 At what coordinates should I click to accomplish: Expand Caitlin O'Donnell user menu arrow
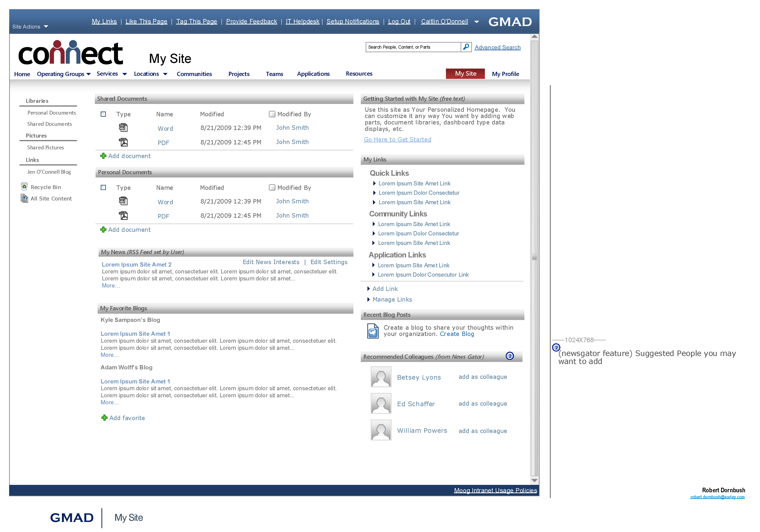point(477,22)
